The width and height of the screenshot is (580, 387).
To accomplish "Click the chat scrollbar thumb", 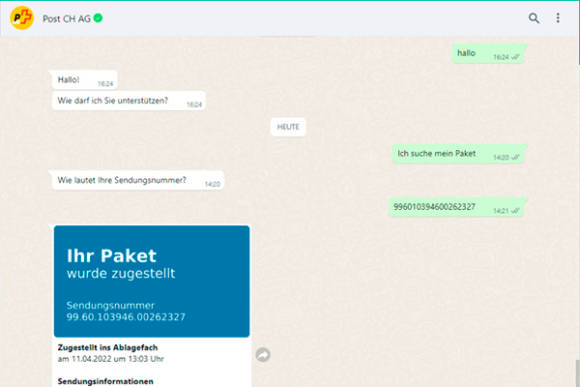I will point(577,373).
